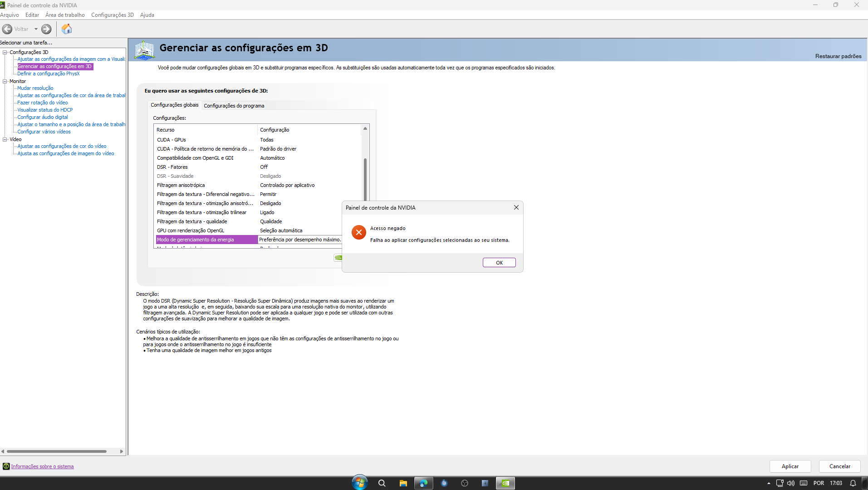This screenshot has width=868, height=490.
Task: Open Voltar history dropdown arrow
Action: pos(36,29)
